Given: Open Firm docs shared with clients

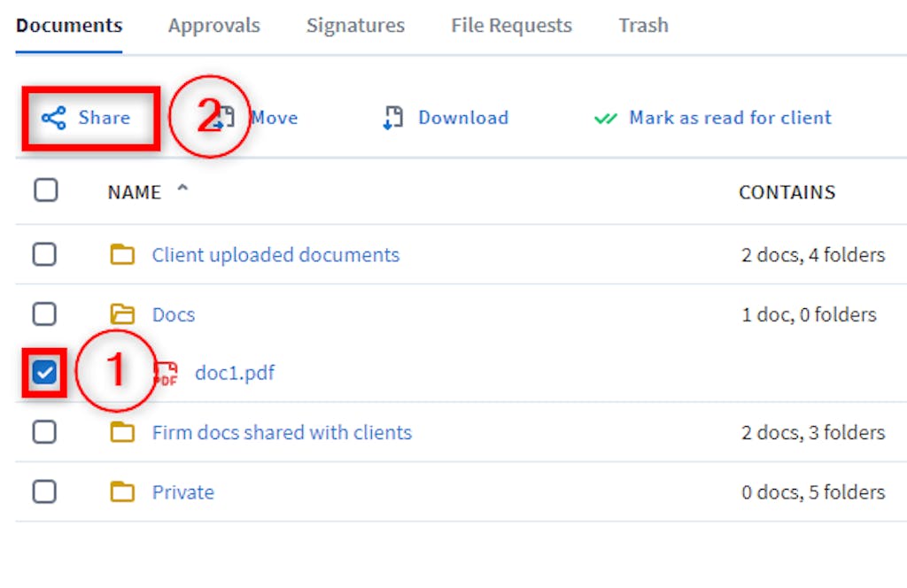Looking at the screenshot, I should coord(282,432).
